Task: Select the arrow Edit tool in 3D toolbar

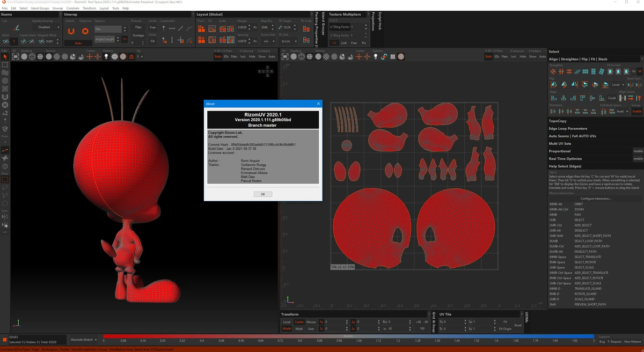Action: coord(5,57)
